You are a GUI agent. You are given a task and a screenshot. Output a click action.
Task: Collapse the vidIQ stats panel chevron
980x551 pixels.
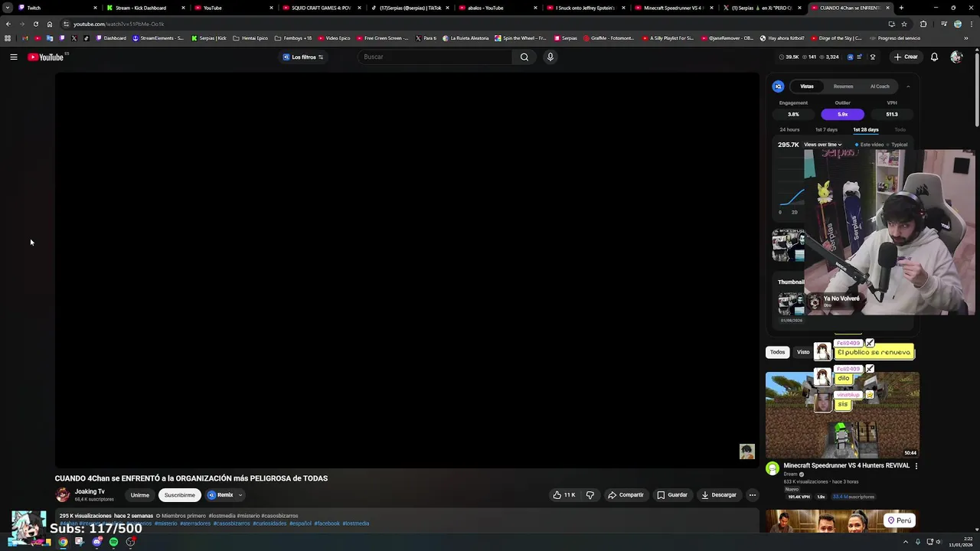coord(908,86)
